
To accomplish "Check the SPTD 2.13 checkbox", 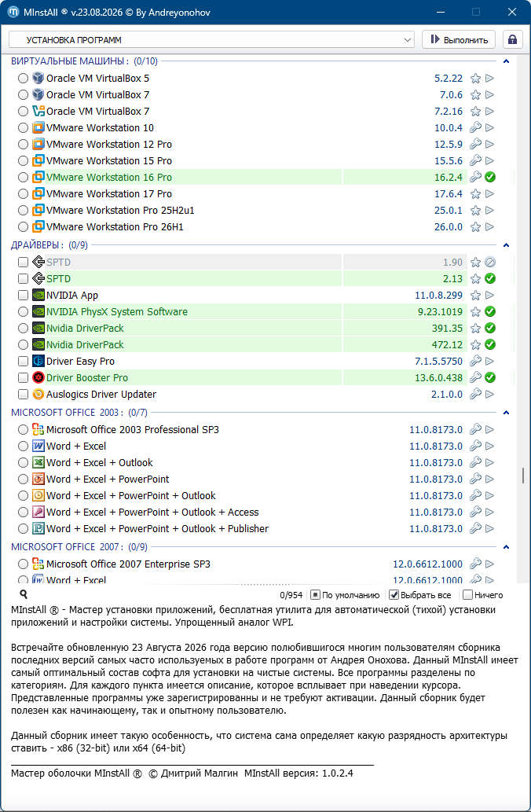I will pos(23,278).
